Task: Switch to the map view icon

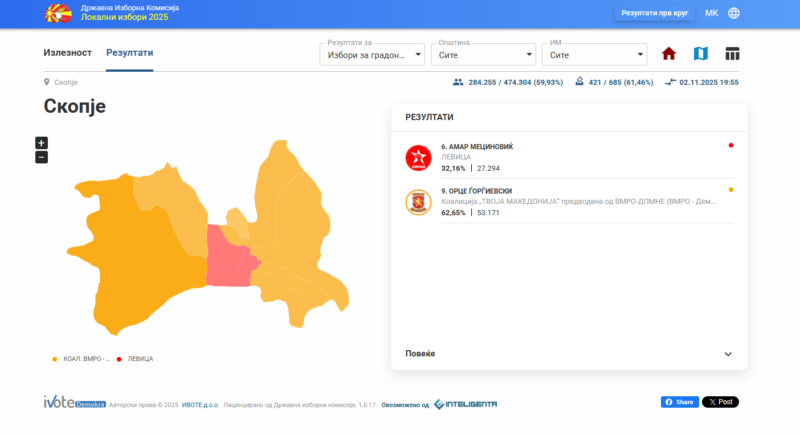Action: click(x=701, y=54)
